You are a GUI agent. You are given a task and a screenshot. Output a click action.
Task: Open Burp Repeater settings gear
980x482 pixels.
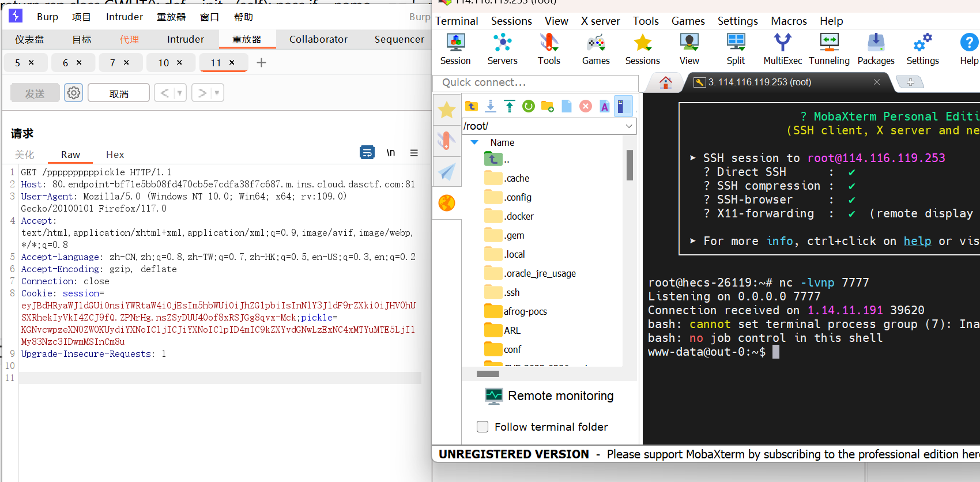pos(73,93)
